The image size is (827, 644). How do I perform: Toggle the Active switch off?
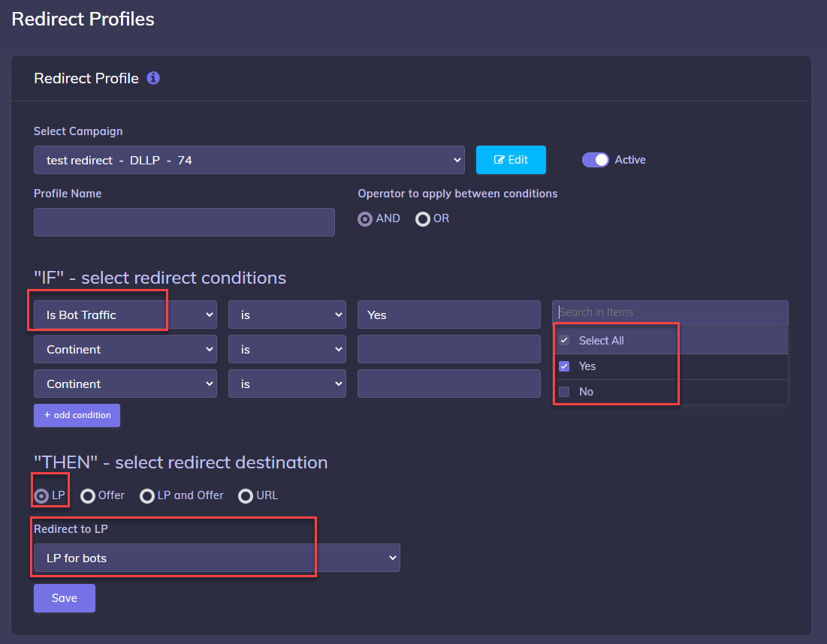[596, 160]
